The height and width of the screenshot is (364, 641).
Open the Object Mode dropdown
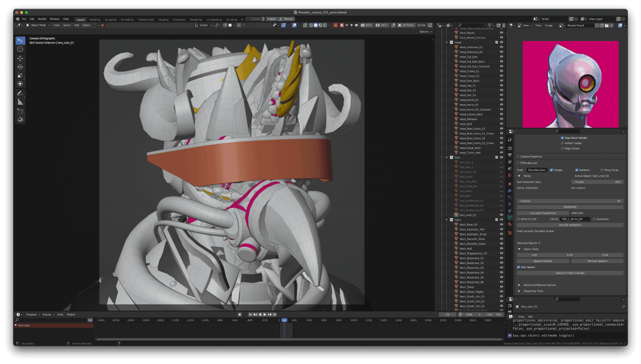coord(38,25)
